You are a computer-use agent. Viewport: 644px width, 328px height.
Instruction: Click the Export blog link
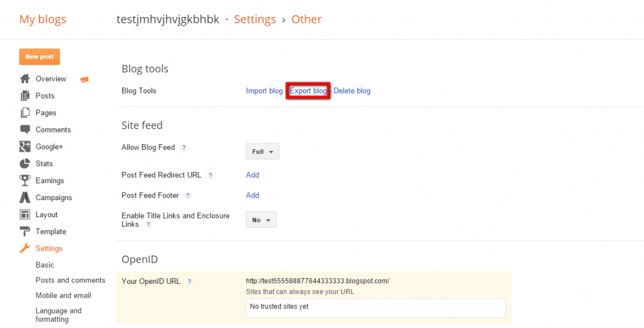click(308, 91)
